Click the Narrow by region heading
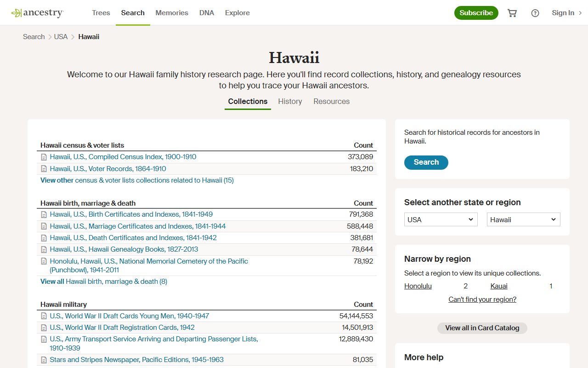The height and width of the screenshot is (368, 588). [437, 259]
